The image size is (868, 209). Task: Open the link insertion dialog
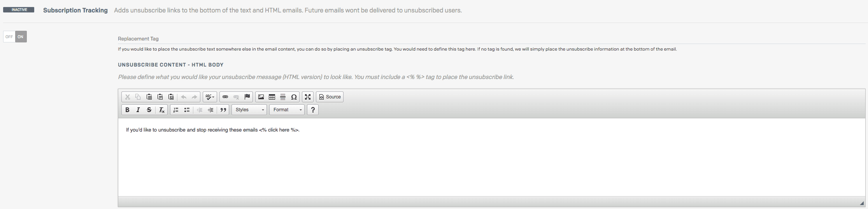pyautogui.click(x=225, y=97)
